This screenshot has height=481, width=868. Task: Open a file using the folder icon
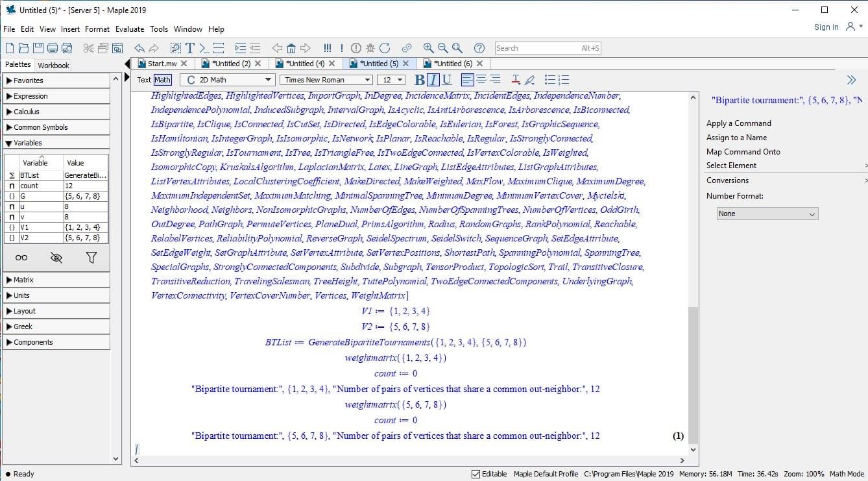(x=23, y=48)
